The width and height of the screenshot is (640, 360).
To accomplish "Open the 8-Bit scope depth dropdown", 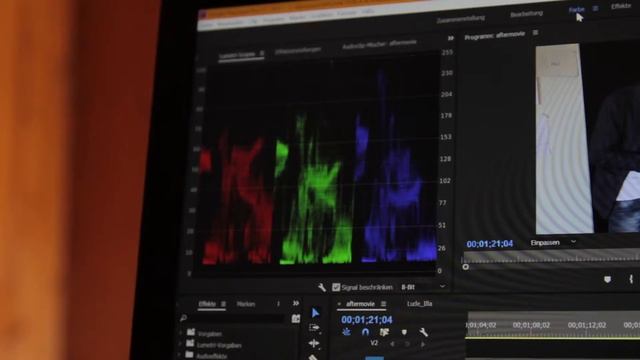I will (x=423, y=287).
